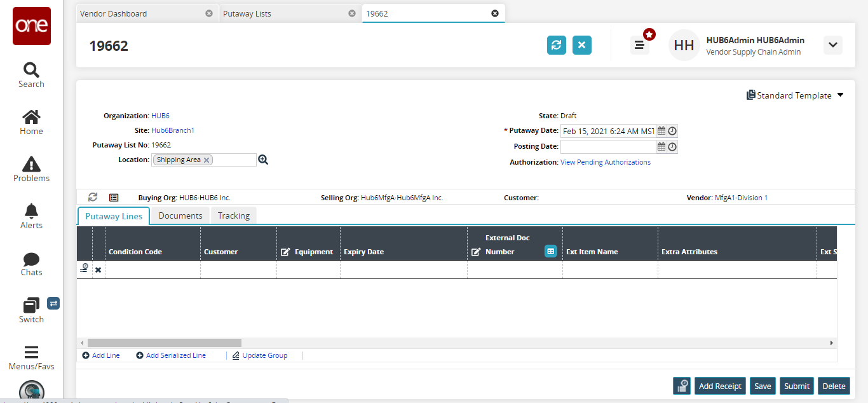The image size is (868, 403).
Task: Click the scrollbar right arrow
Action: (832, 343)
